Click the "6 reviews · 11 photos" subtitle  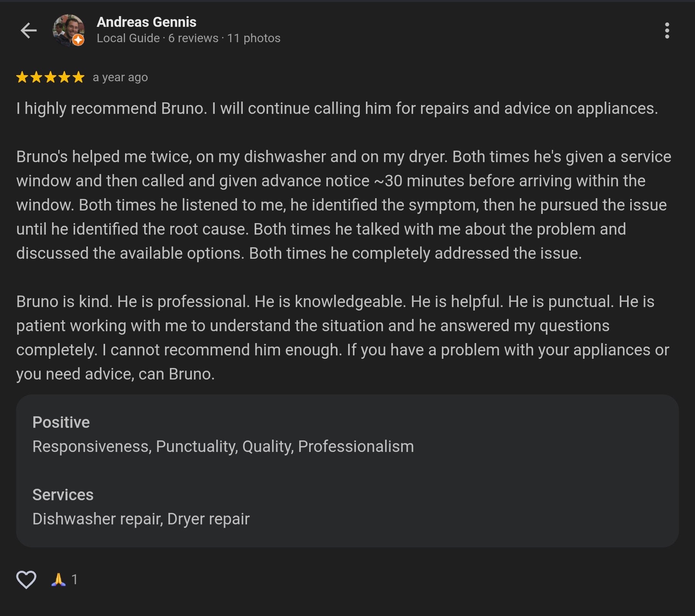(224, 38)
